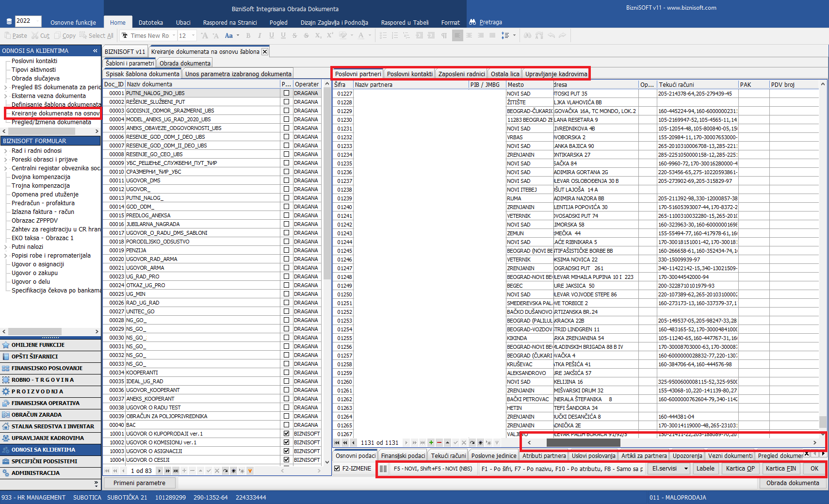Open the Times New Roman font dropdown
829x504 pixels.
pos(173,35)
